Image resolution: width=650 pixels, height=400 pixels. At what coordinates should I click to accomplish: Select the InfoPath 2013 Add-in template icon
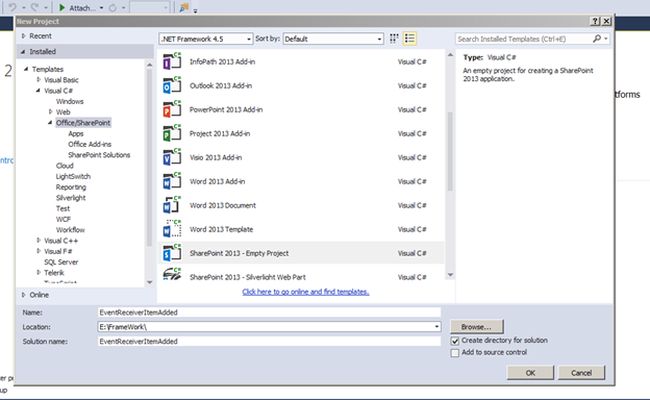click(x=172, y=62)
